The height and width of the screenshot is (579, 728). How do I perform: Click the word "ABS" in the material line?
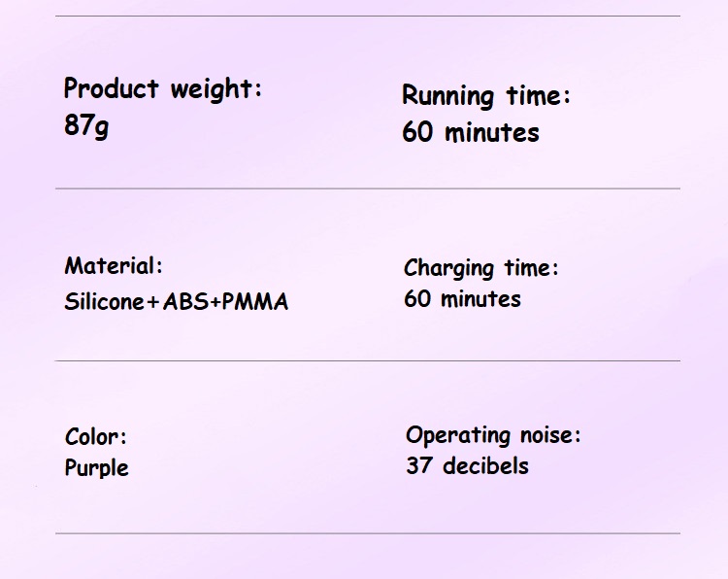click(x=184, y=301)
